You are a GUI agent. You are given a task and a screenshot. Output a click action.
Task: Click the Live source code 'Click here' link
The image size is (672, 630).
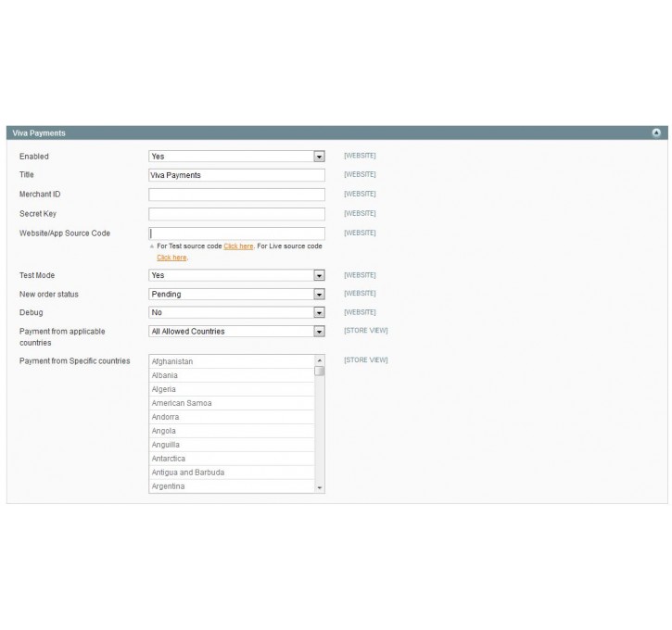(171, 258)
